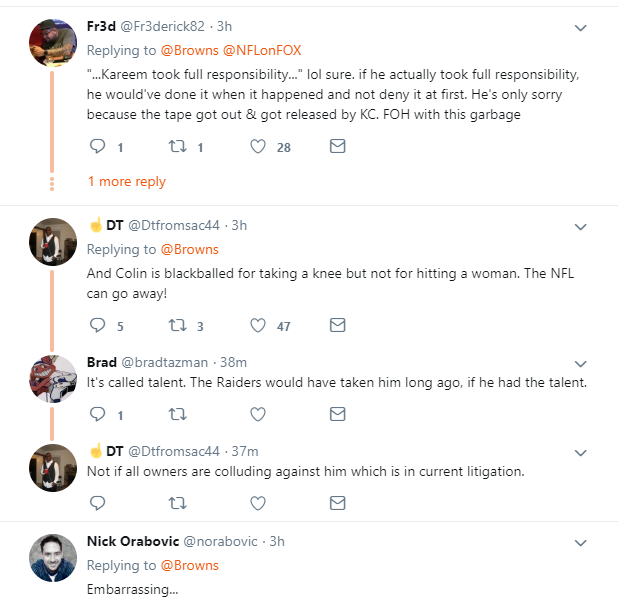Share DT's litigation reply via message icon
The image size is (618, 610).
click(337, 502)
